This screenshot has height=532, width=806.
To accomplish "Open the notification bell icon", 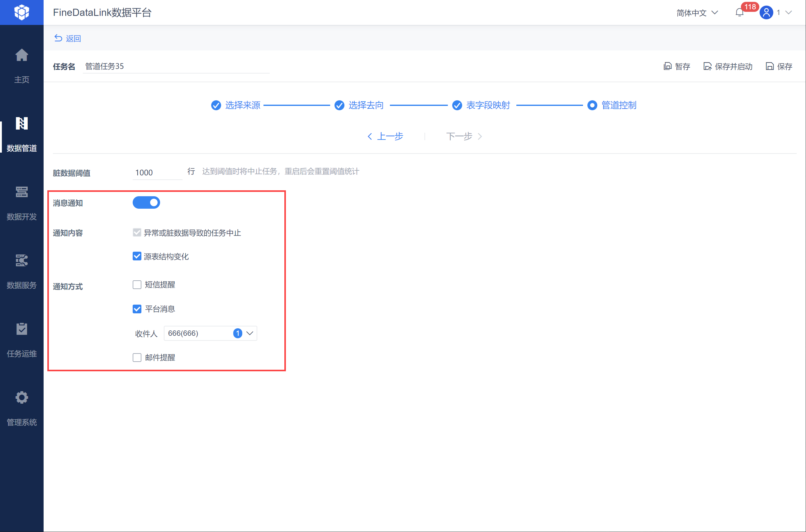I will point(740,12).
